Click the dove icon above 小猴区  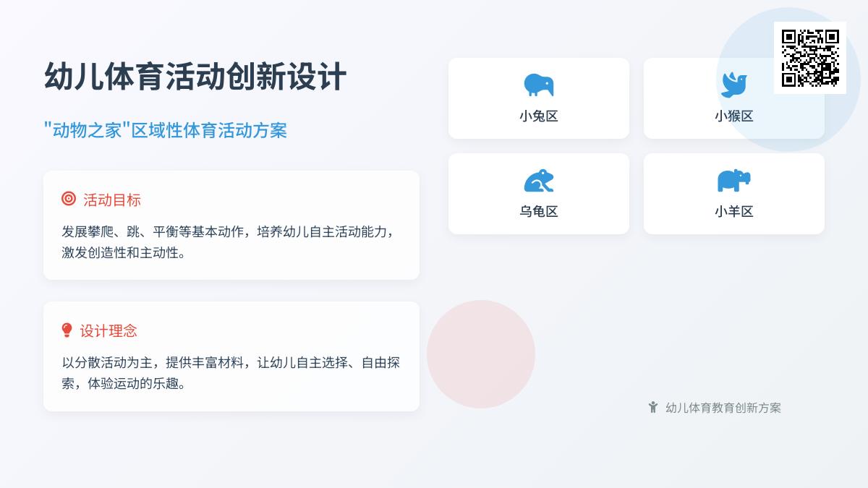coord(733,85)
